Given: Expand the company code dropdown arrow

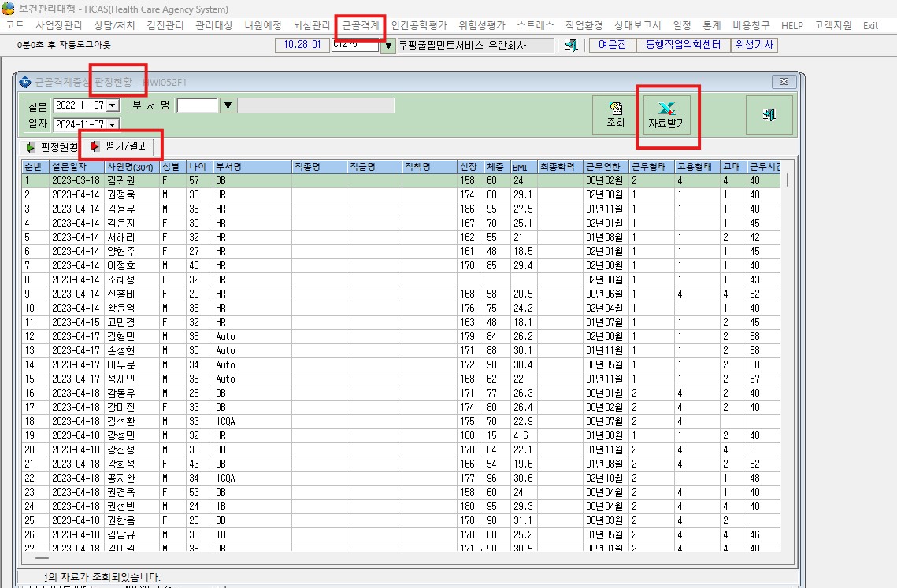Looking at the screenshot, I should tap(388, 45).
